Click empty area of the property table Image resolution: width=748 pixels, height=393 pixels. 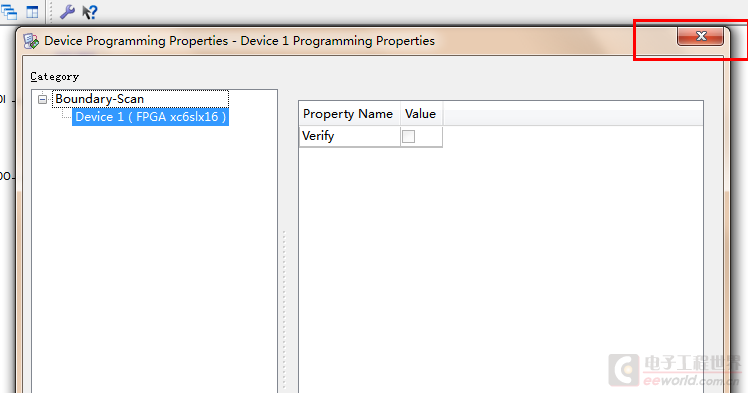[x=501, y=269]
